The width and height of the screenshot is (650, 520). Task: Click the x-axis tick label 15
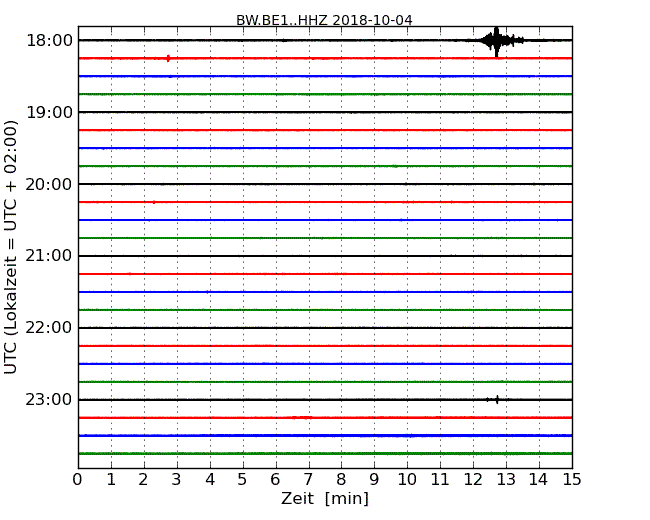[572, 479]
